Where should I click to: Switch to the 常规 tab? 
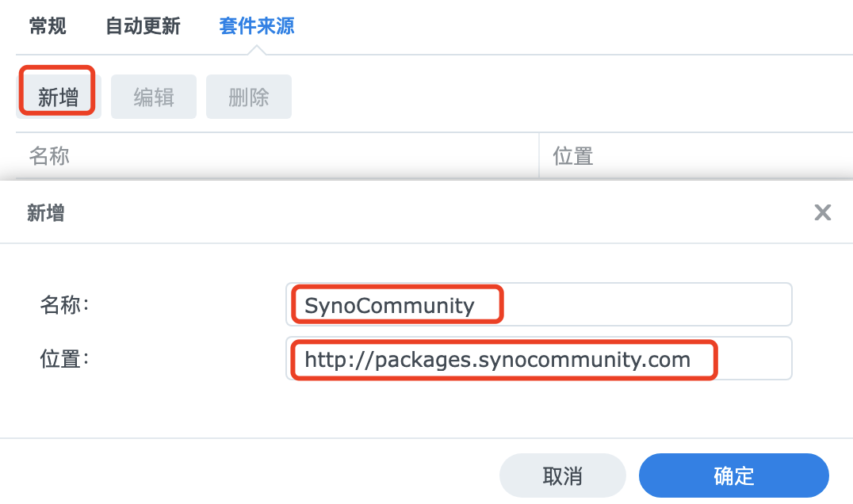pos(48,26)
